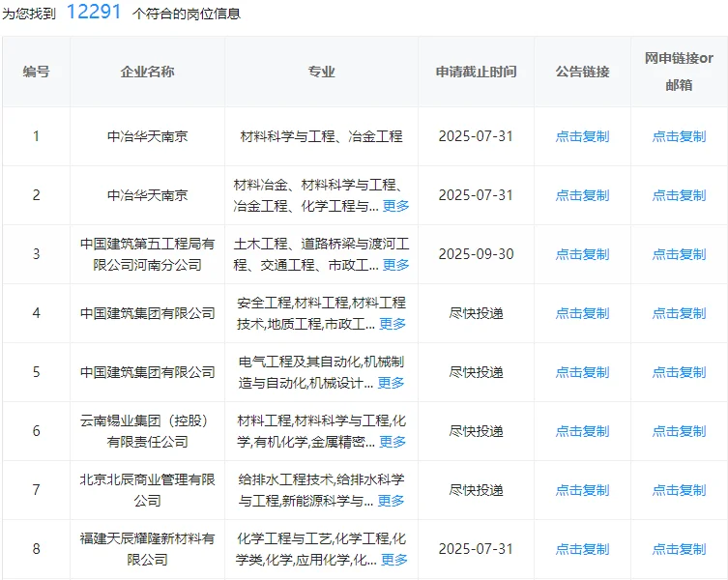This screenshot has height=580, width=728.
Task: Copy the 网申链接 for 福建天辰耀隆 row
Action: pos(679,549)
